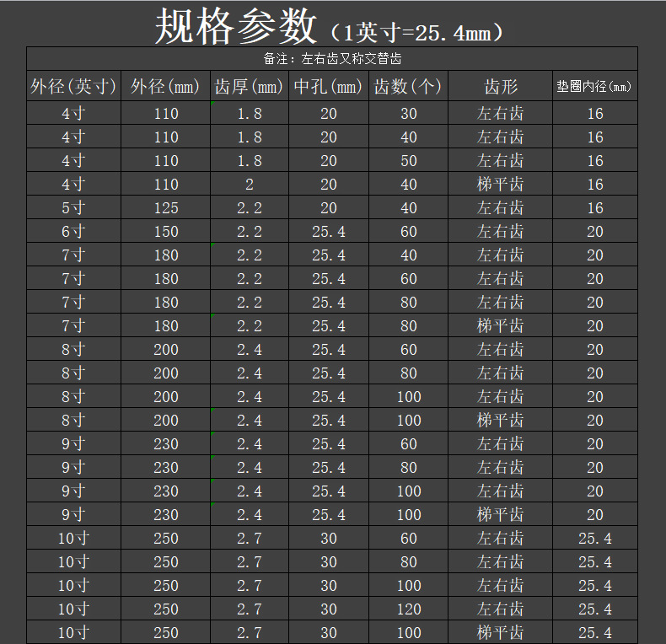The image size is (666, 644).
Task: Click the note 备注:左右齿又称交替齿
Action: click(332, 59)
